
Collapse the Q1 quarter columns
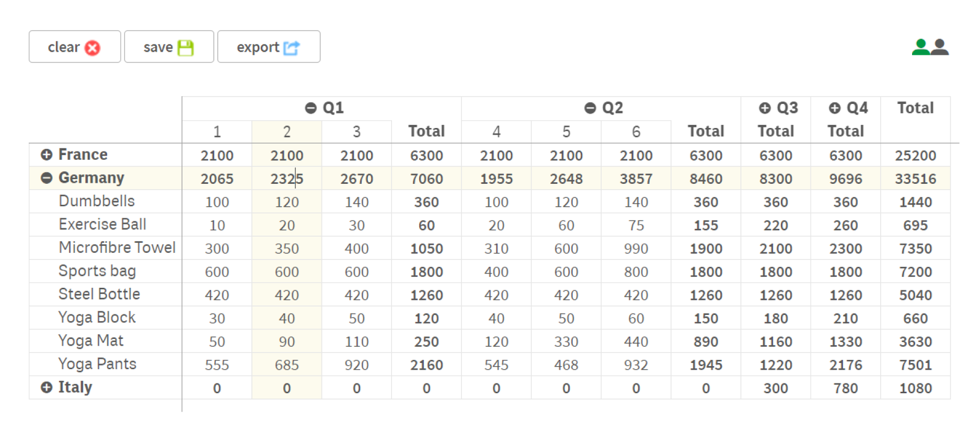(x=311, y=108)
